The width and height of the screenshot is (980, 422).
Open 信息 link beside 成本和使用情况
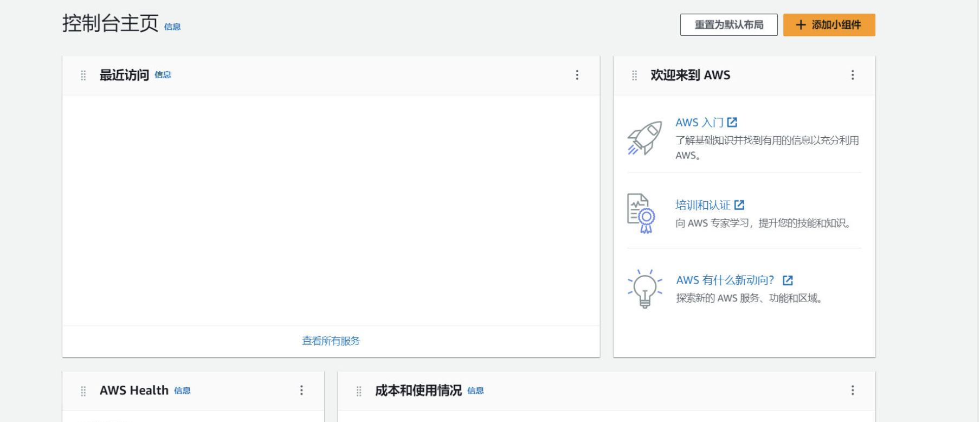(x=475, y=391)
